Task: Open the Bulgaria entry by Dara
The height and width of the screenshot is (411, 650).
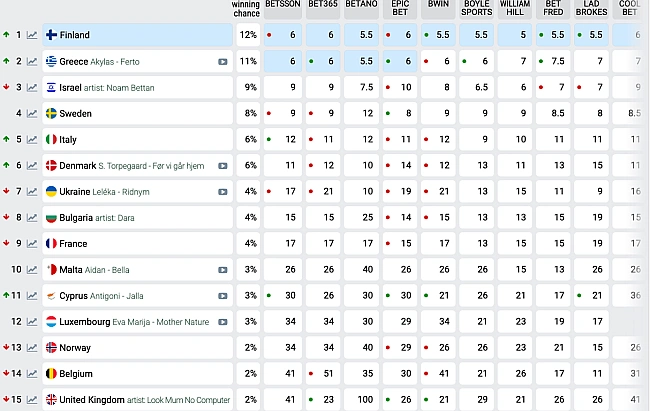Action: pyautogui.click(x=82, y=217)
